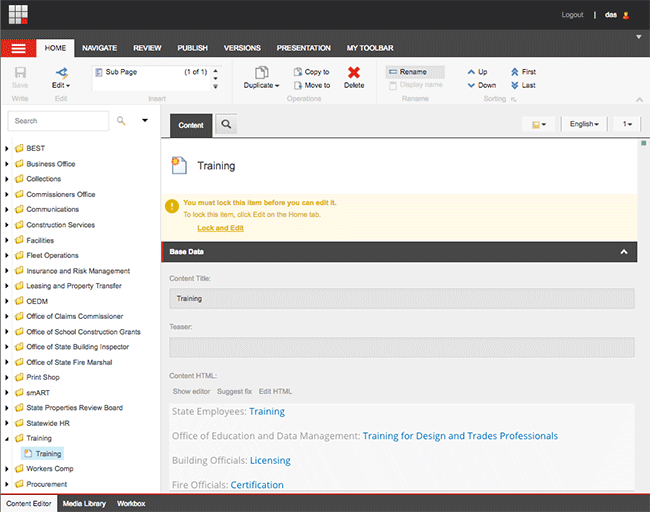The height and width of the screenshot is (512, 650).
Task: Expand the Business Office tree node
Action: pyautogui.click(x=8, y=164)
